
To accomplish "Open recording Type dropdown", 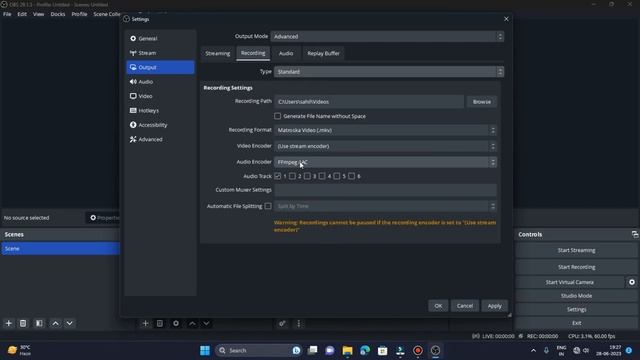I will [x=389, y=72].
